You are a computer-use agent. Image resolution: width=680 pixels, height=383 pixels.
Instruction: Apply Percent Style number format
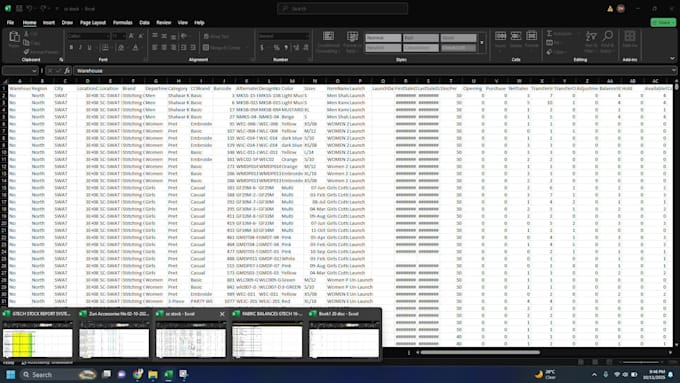tap(276, 47)
